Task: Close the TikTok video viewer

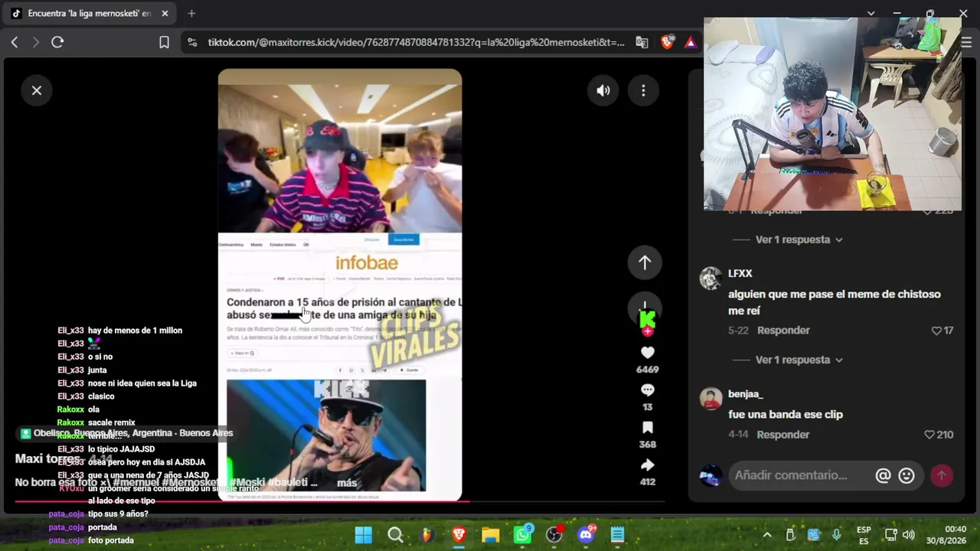Action: coord(37,90)
